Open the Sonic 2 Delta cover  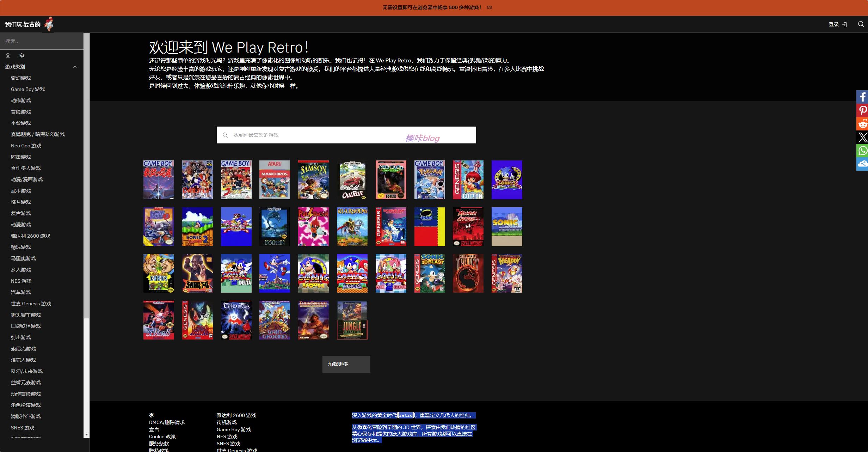[x=236, y=273]
